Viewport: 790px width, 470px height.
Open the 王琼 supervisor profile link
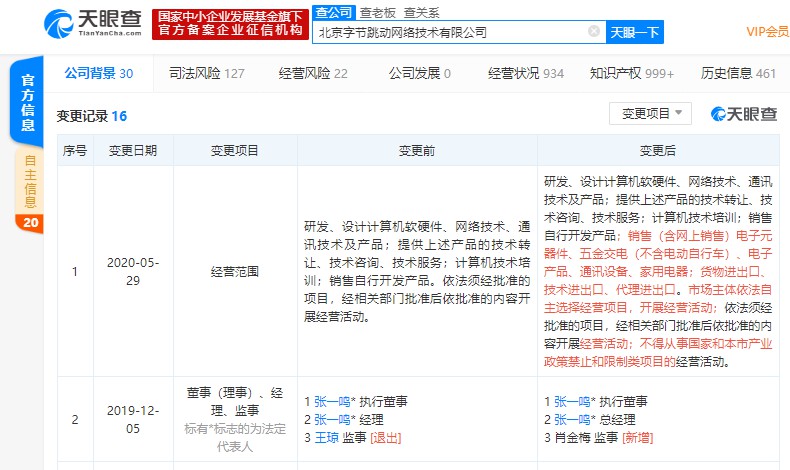326,438
